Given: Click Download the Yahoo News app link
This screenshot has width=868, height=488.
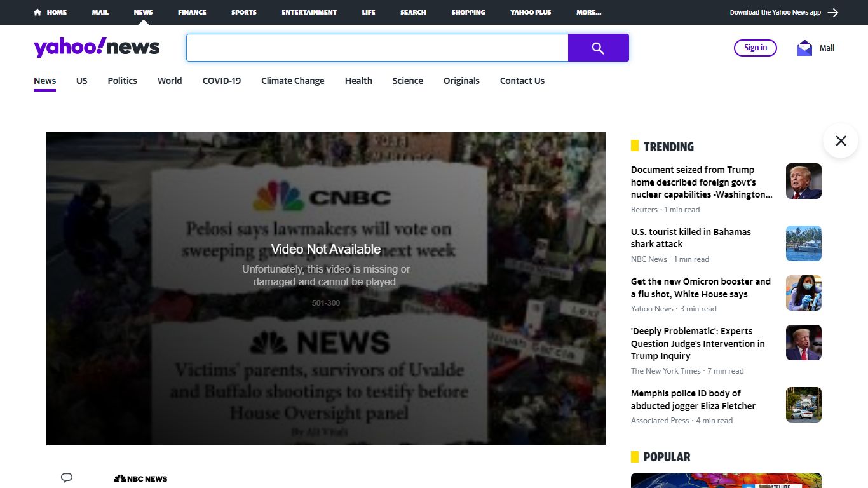Looking at the screenshot, I should [x=775, y=12].
